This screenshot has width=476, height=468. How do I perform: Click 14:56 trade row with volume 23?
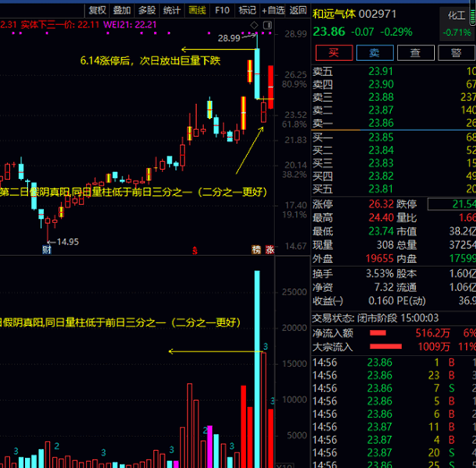click(394, 375)
